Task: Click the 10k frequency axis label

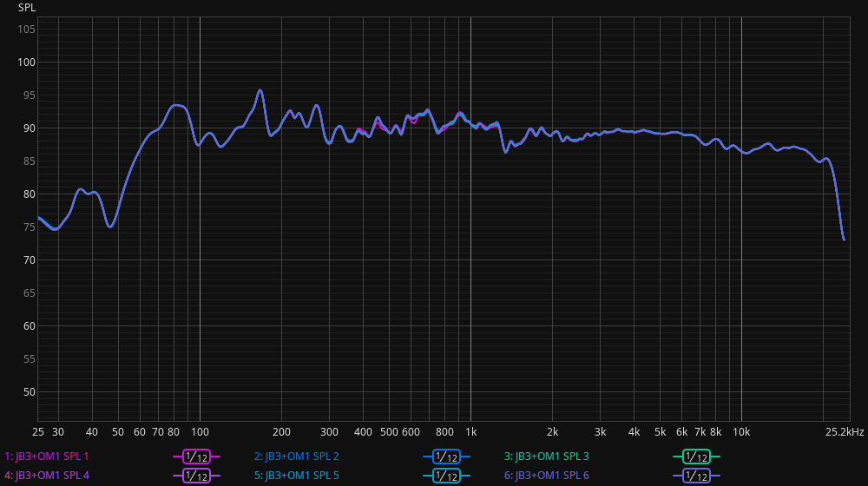Action: pos(741,431)
